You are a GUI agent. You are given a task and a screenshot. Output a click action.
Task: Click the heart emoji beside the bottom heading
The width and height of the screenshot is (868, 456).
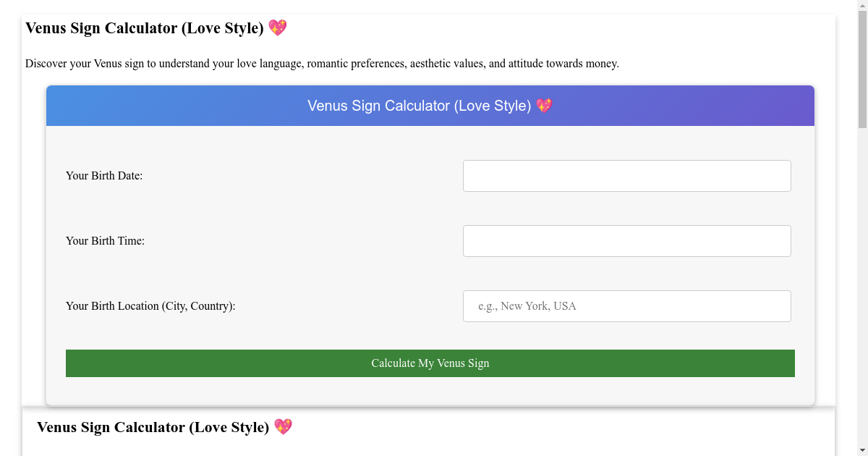pyautogui.click(x=284, y=427)
